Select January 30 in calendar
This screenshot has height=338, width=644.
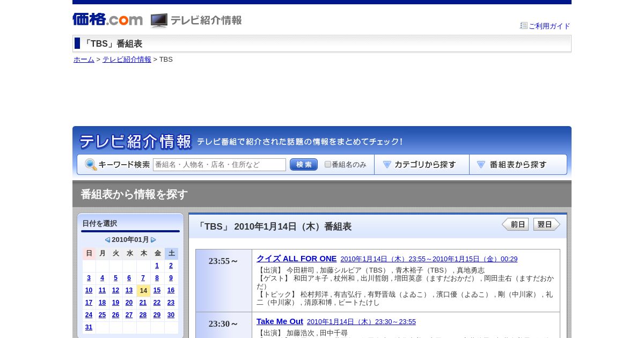(171, 315)
